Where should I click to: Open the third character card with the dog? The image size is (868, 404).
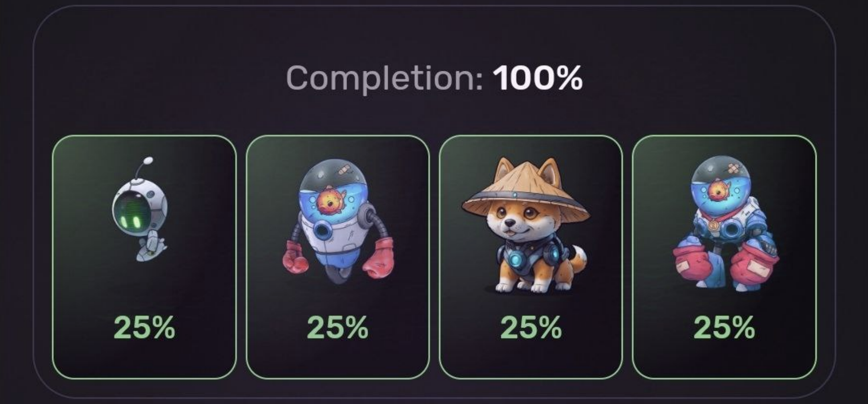[531, 257]
